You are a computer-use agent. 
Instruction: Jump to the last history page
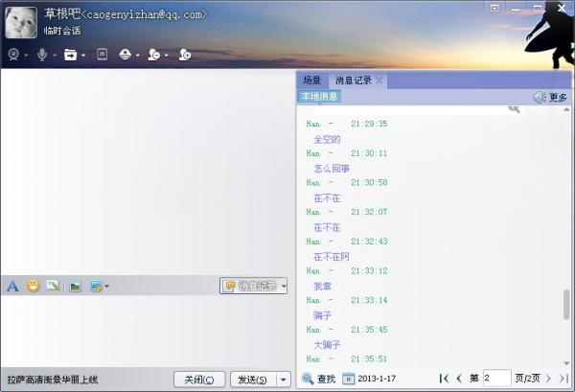[x=564, y=379]
